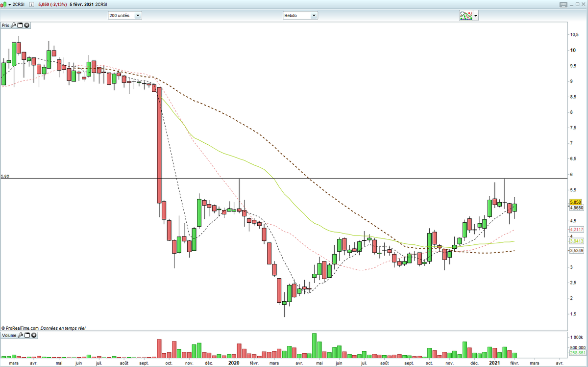The image size is (588, 367).
Task: Click the Volume panel label
Action: [9, 336]
